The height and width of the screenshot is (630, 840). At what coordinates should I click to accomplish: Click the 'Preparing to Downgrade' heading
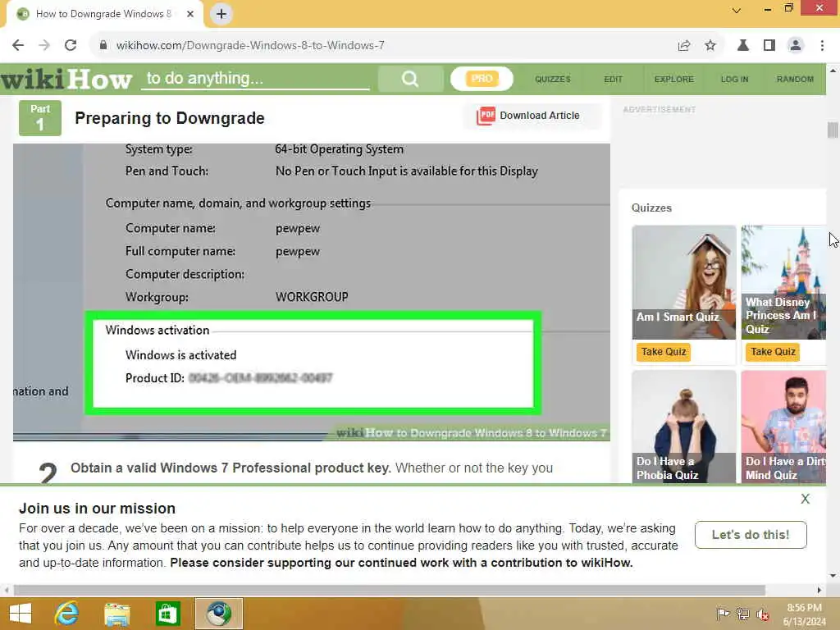pyautogui.click(x=170, y=118)
